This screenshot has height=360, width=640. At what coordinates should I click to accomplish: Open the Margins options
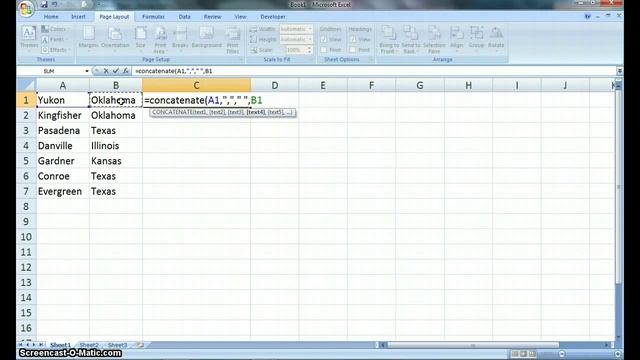click(x=89, y=37)
